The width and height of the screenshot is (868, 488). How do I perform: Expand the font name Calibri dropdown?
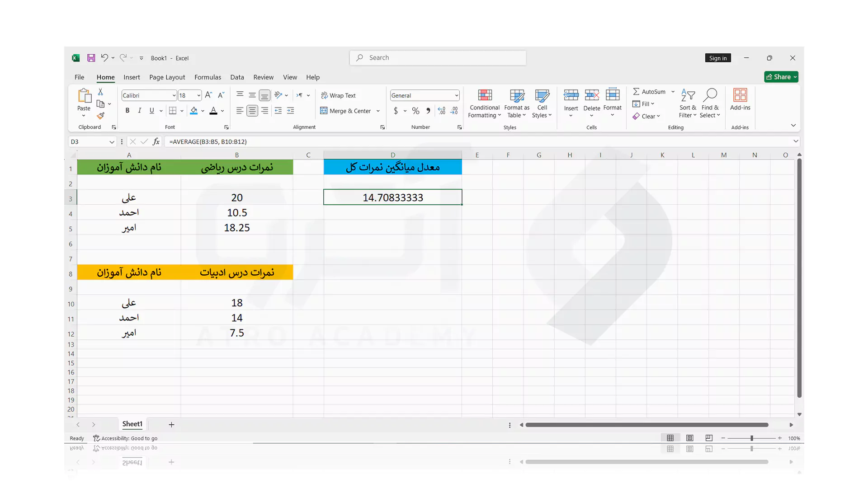pos(174,95)
